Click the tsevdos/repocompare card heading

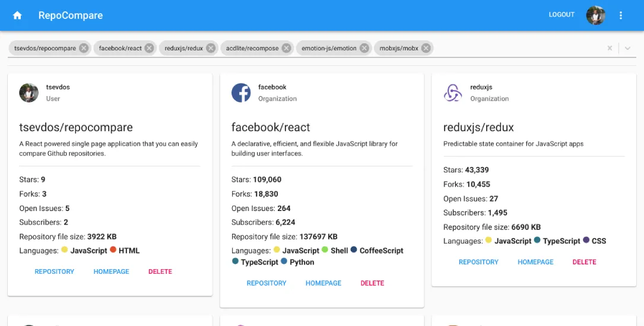[76, 127]
